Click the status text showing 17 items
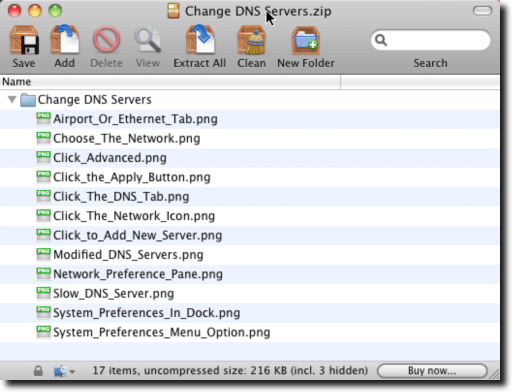 (230, 370)
